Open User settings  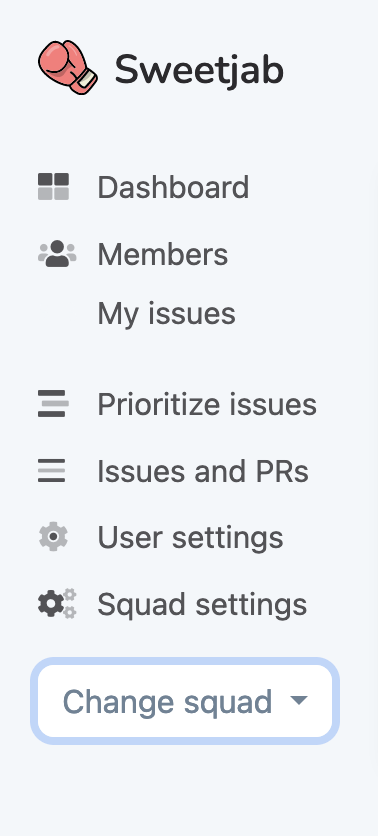point(190,537)
